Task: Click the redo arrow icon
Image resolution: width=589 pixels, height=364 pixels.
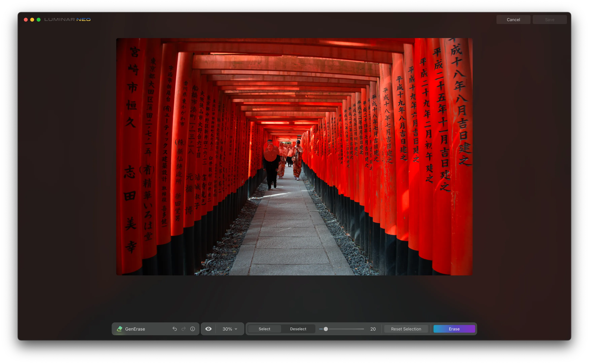Action: (184, 329)
